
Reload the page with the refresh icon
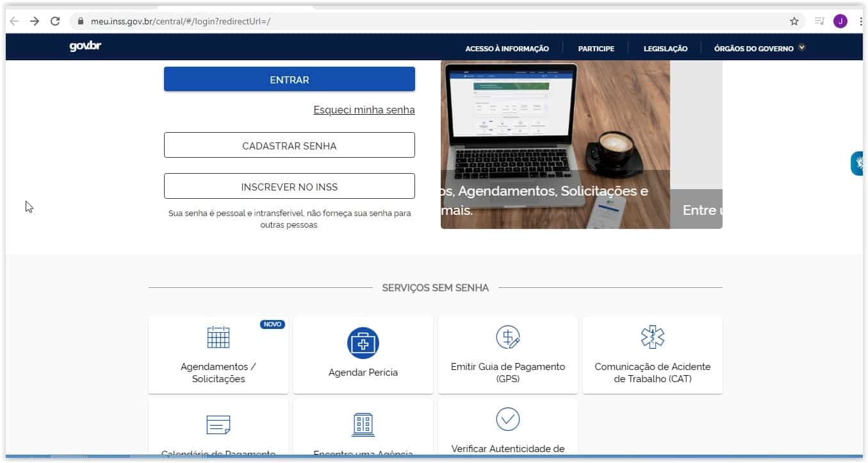point(55,21)
